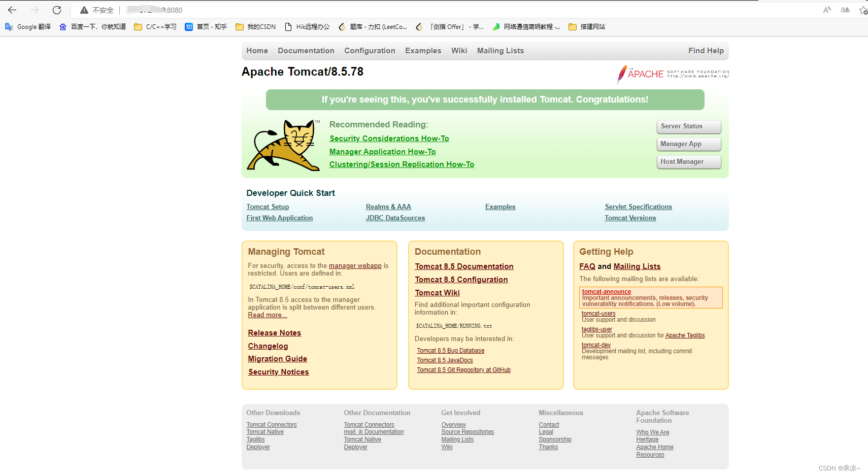This screenshot has height=476, width=868.
Task: Click Read more... in Managing Tomcat
Action: pyautogui.click(x=268, y=315)
